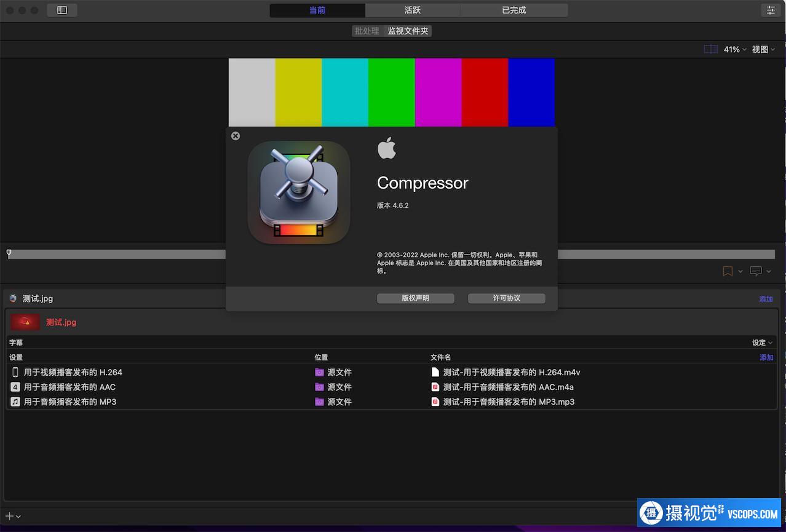Image resolution: width=786 pixels, height=532 pixels.
Task: Toggle the settings sidebar panel icon
Action: [x=62, y=10]
